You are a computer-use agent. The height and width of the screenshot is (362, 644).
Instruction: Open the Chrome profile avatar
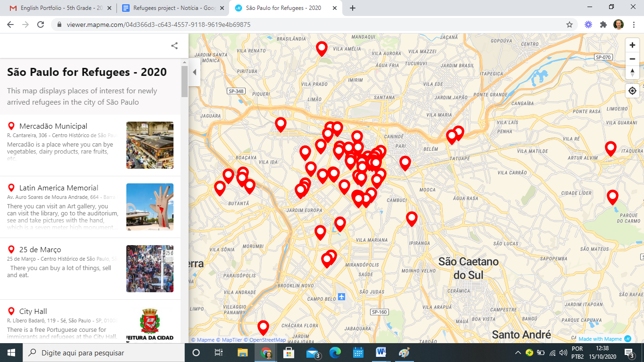tap(619, 25)
